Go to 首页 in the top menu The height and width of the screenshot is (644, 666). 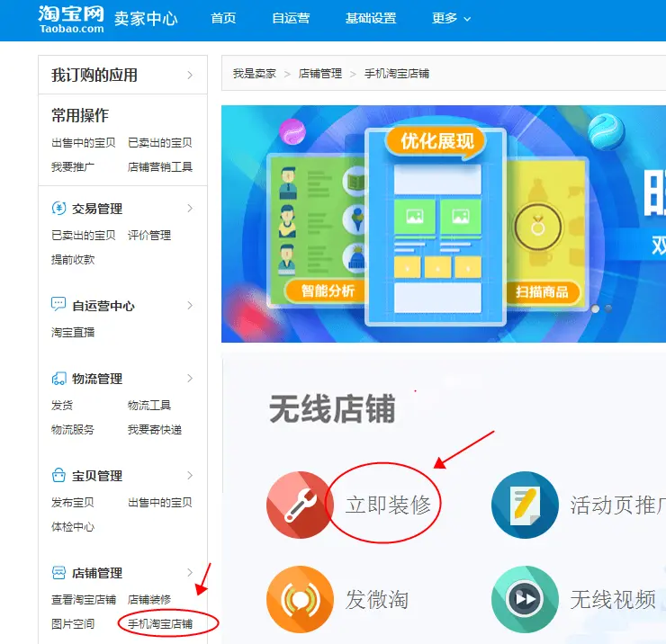(223, 18)
